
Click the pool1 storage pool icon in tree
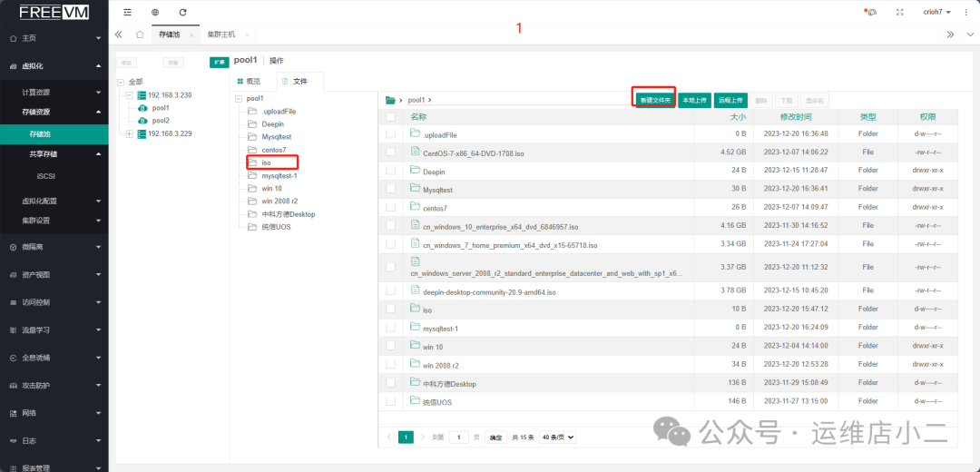click(142, 108)
